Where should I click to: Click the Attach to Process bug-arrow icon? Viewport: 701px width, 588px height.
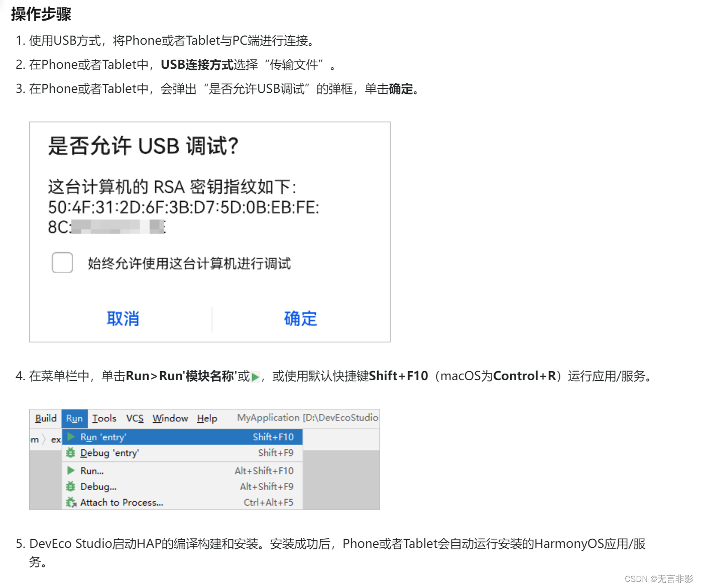point(71,502)
